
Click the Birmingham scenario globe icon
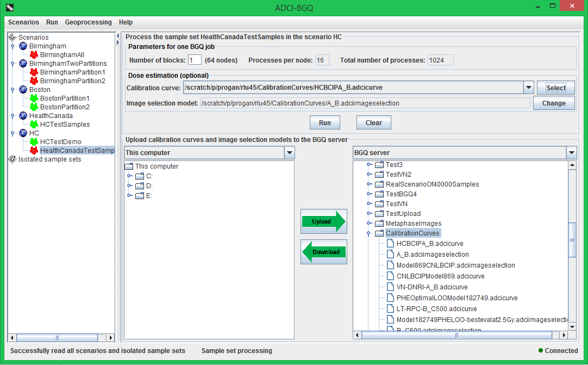click(x=23, y=46)
